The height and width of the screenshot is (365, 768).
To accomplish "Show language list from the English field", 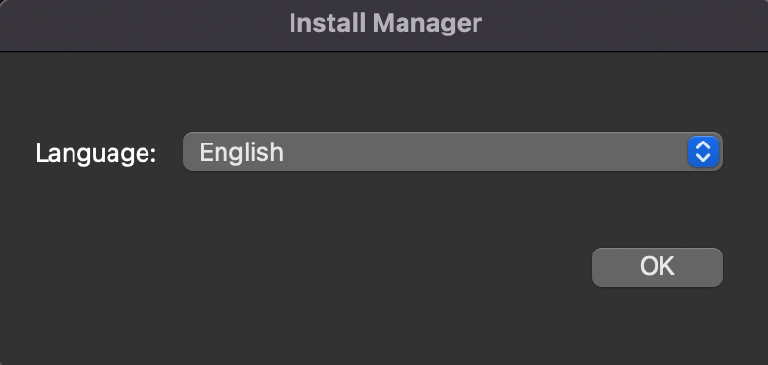I will point(453,152).
